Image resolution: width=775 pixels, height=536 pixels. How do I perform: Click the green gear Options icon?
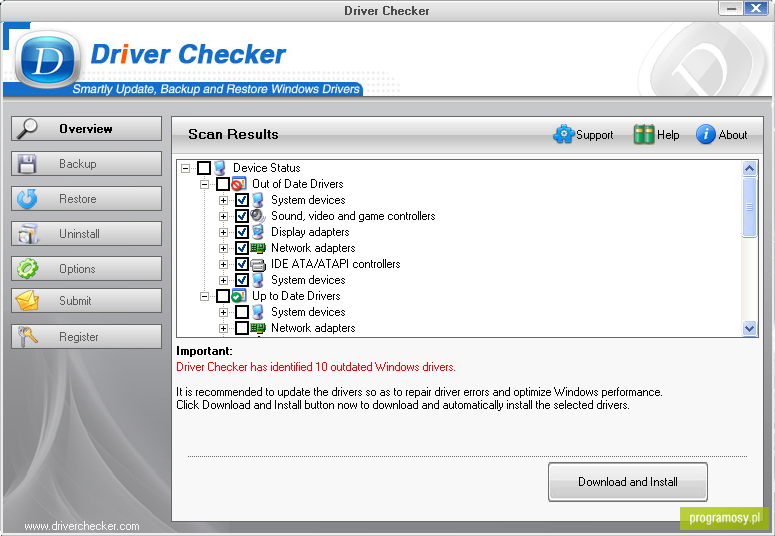[27, 268]
